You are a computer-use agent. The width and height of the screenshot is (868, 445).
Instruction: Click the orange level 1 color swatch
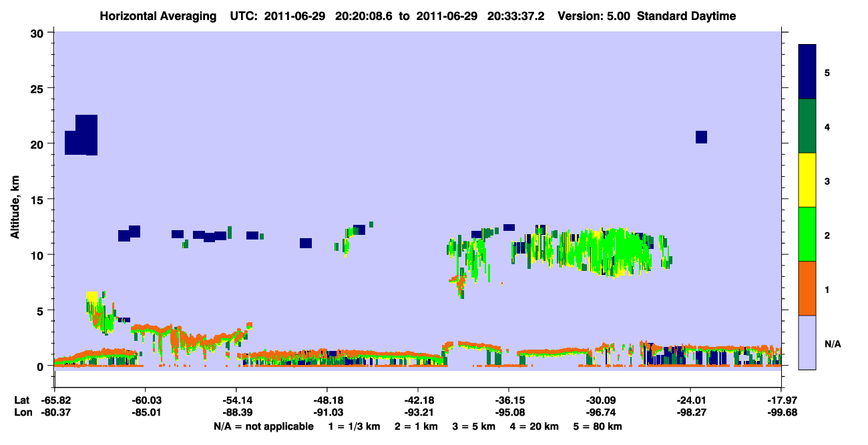click(x=807, y=288)
